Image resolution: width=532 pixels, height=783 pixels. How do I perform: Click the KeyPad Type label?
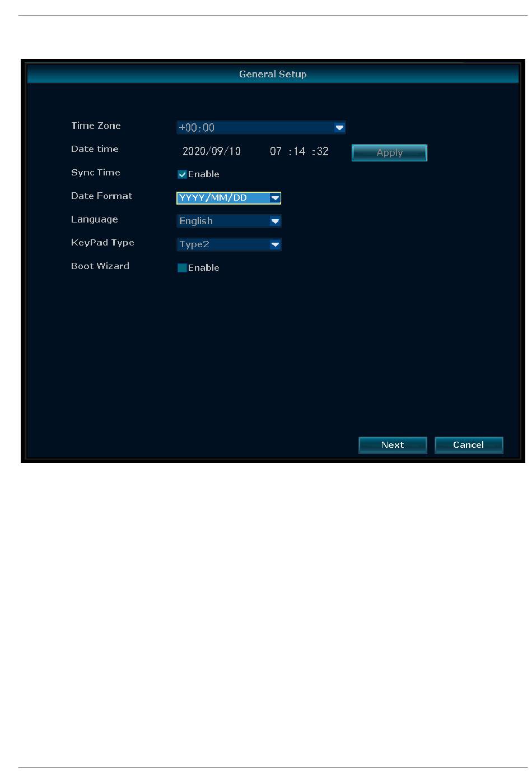102,243
